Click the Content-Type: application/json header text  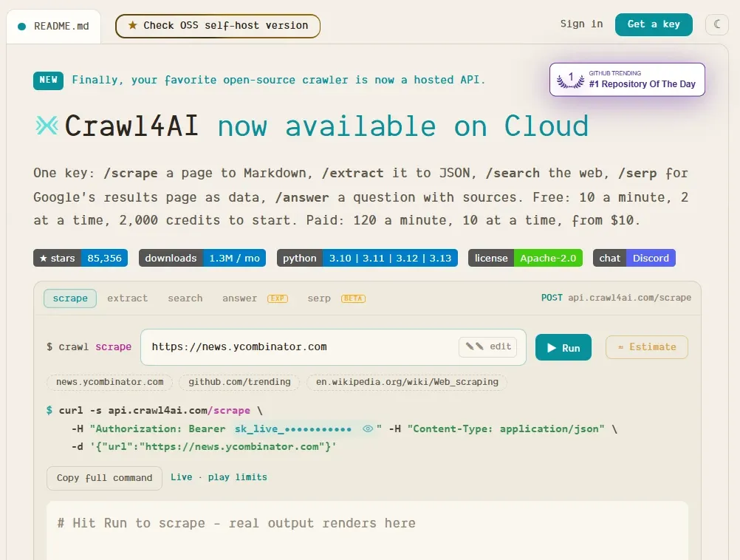point(505,428)
